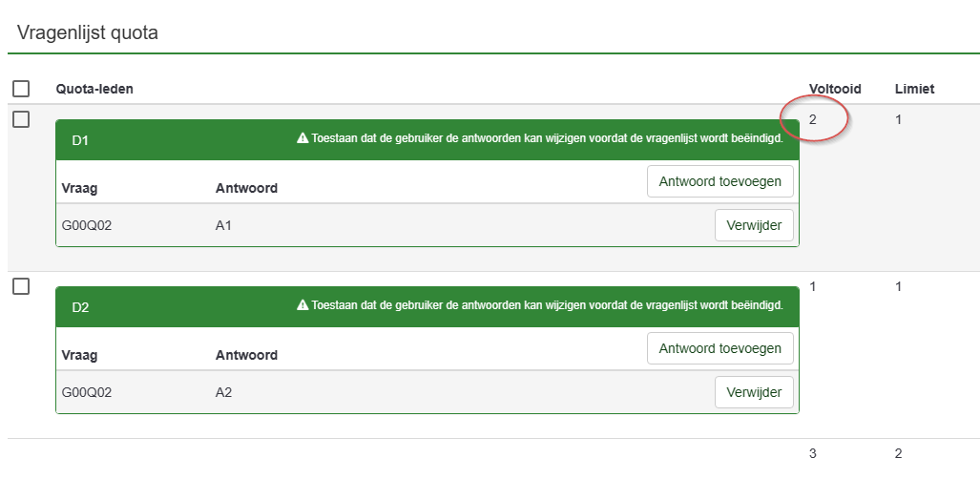980x479 pixels.
Task: Remove the A1 answer with Verwijder
Action: [x=754, y=225]
